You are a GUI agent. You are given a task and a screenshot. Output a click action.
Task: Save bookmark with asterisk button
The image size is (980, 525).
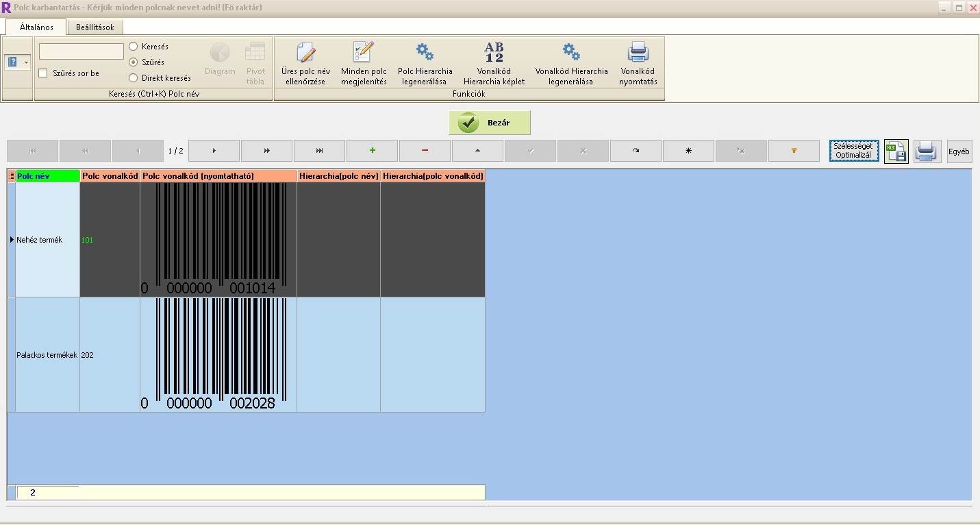[x=688, y=151]
